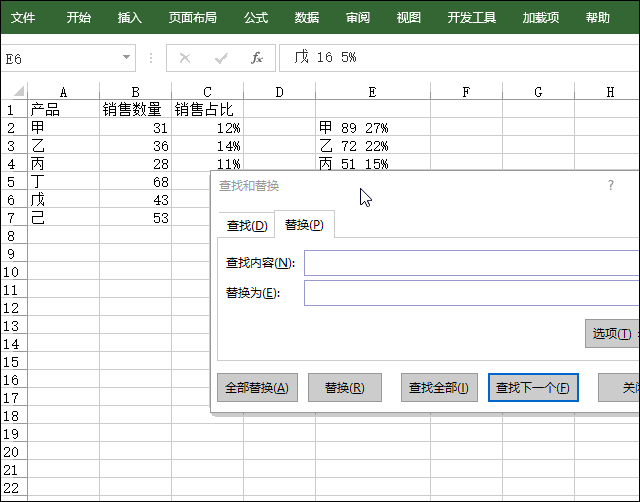The width and height of the screenshot is (640, 502).
Task: Select row 8 header
Action: click(x=13, y=235)
